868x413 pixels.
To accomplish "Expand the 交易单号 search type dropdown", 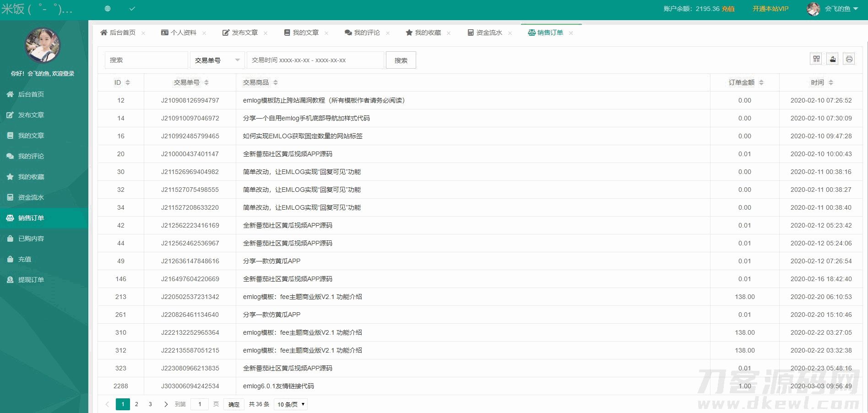I will coord(217,60).
